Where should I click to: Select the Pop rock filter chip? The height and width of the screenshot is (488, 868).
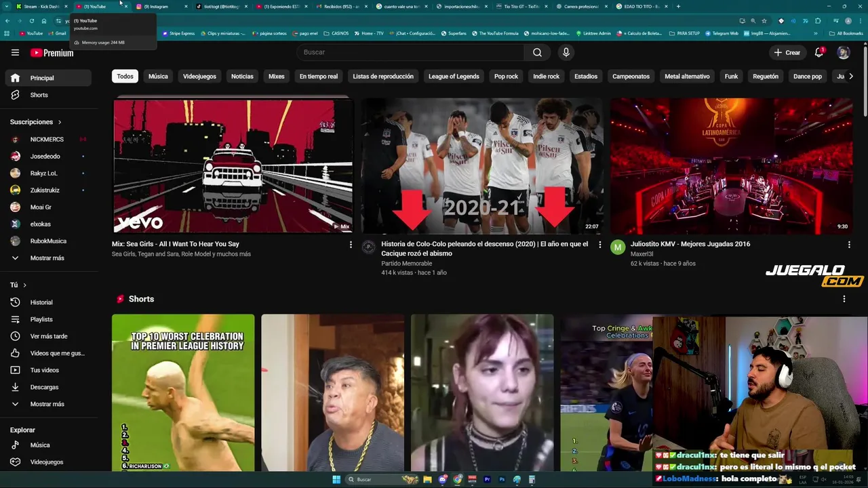click(506, 77)
